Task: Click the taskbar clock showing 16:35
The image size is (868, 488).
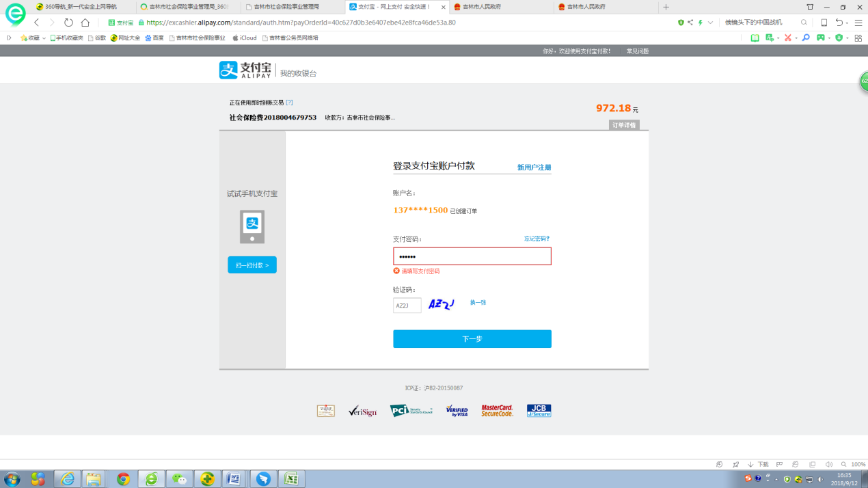Action: [845, 478]
